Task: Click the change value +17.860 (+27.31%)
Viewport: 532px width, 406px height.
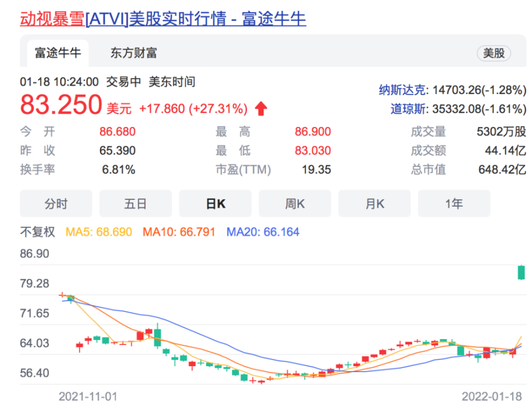Action: 194,109
